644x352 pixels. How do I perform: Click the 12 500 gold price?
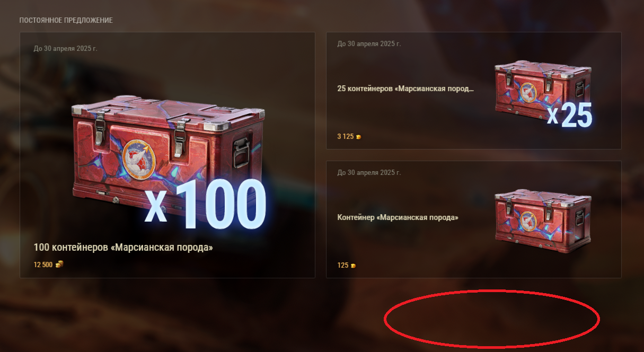[x=43, y=265]
